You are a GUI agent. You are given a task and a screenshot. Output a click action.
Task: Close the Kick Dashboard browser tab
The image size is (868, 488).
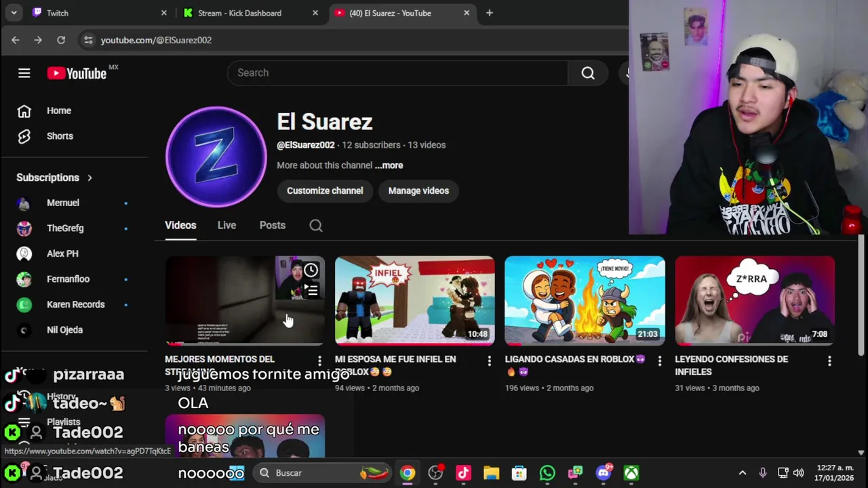[315, 13]
